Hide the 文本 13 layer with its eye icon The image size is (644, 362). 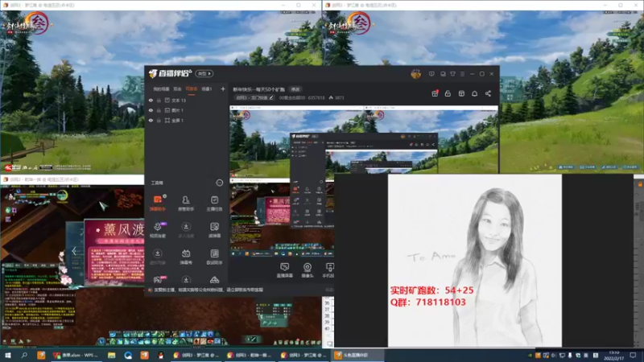(x=151, y=100)
